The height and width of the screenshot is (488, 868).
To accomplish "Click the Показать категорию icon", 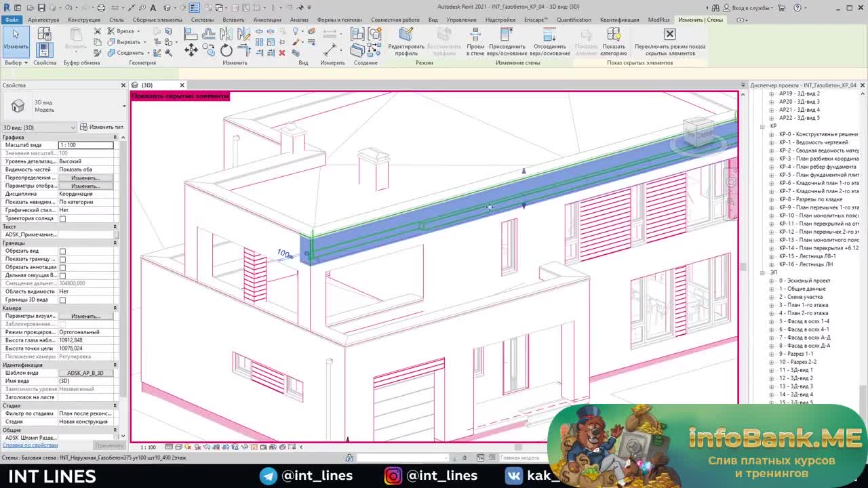I will click(x=614, y=35).
